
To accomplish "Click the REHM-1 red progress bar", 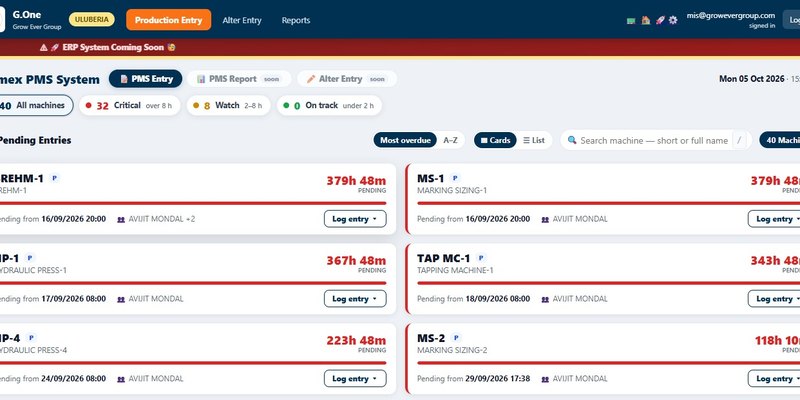I will coord(193,203).
